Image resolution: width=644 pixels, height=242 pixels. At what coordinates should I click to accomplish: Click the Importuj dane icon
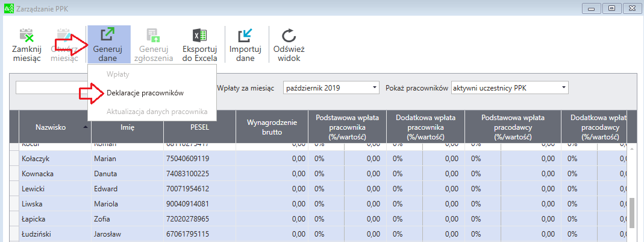point(245,35)
